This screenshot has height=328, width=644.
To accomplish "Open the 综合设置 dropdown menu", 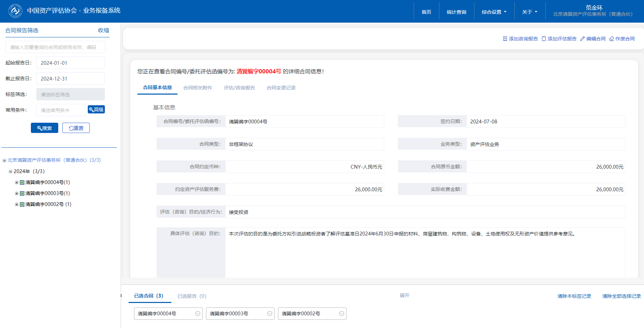I will [494, 12].
